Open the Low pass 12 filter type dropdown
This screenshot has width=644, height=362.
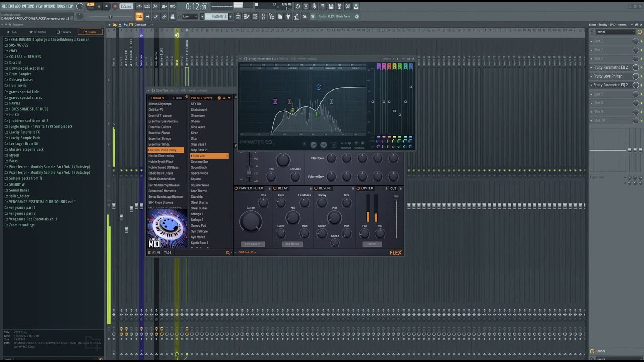point(253,244)
